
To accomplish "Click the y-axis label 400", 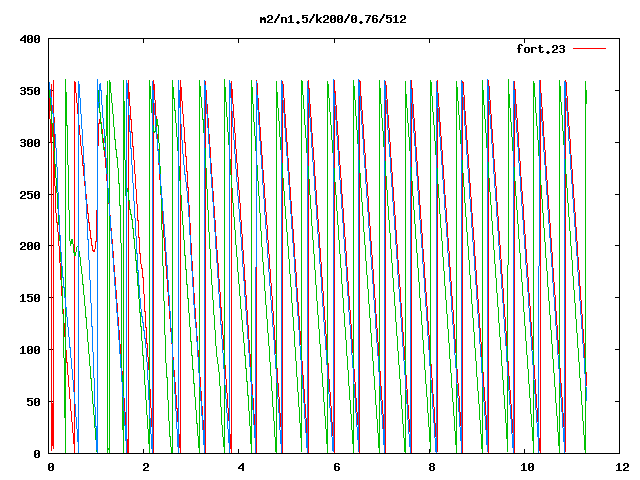I will pyautogui.click(x=30, y=39).
